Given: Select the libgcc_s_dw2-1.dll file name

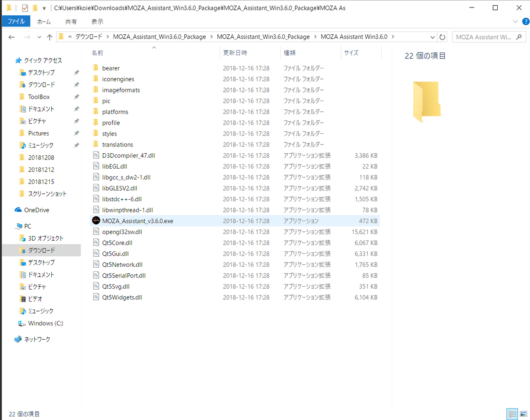Looking at the screenshot, I should tap(126, 177).
